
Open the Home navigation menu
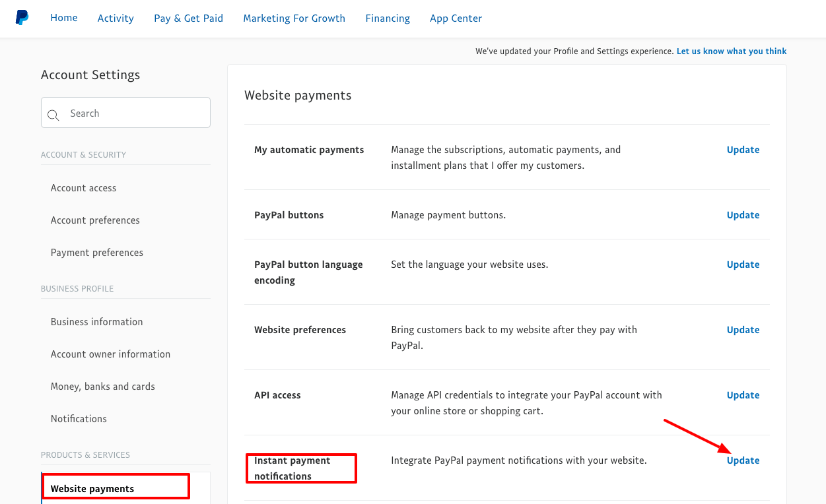63,18
